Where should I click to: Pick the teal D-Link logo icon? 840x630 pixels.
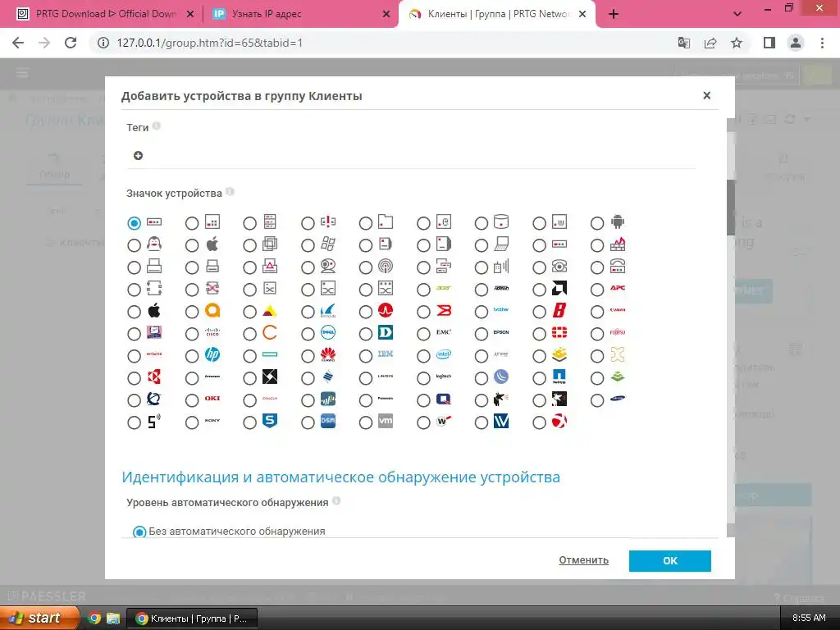click(x=386, y=333)
